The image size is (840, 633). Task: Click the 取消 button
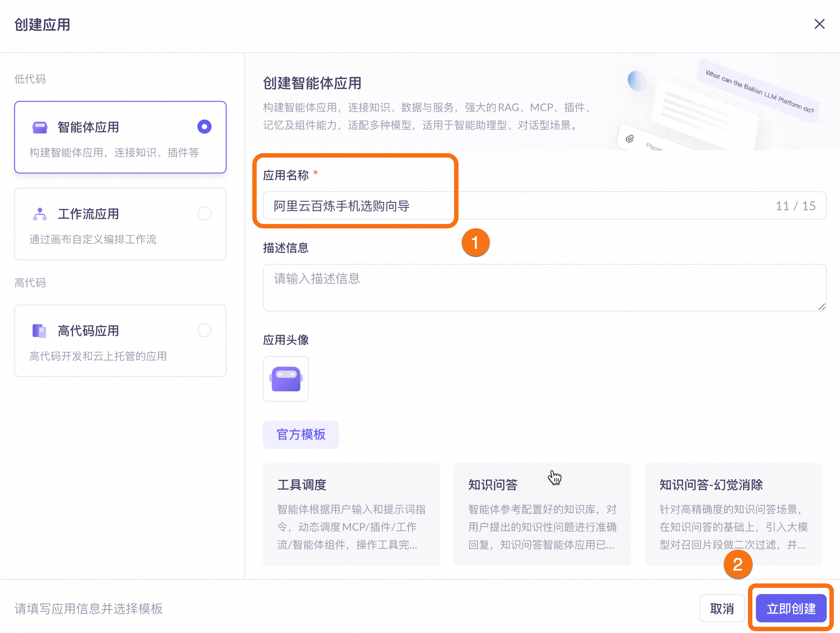click(722, 608)
